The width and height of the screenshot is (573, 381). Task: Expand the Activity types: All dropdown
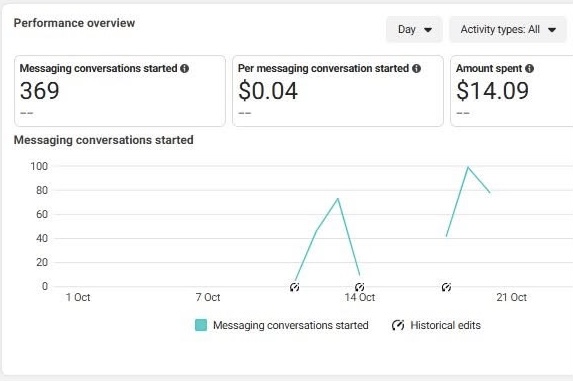508,29
